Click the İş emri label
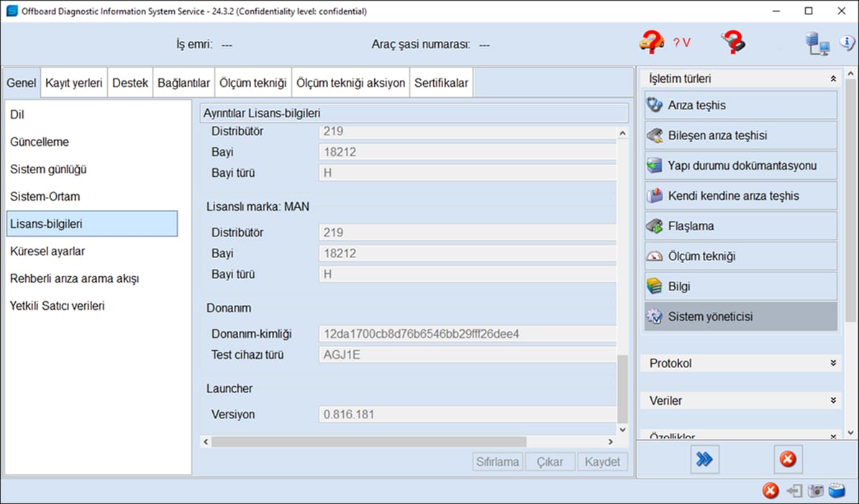Image resolution: width=859 pixels, height=504 pixels. (x=194, y=45)
